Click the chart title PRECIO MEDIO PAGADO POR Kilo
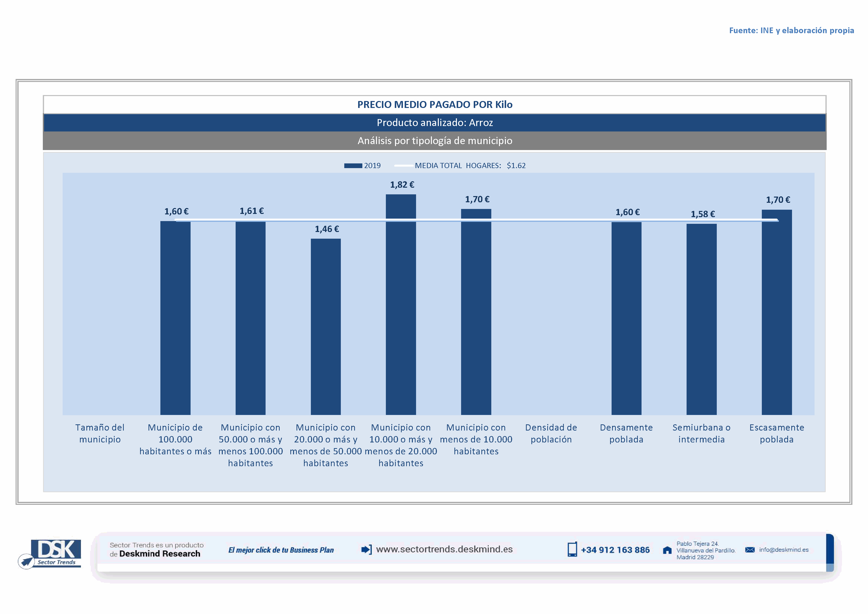 point(435,105)
